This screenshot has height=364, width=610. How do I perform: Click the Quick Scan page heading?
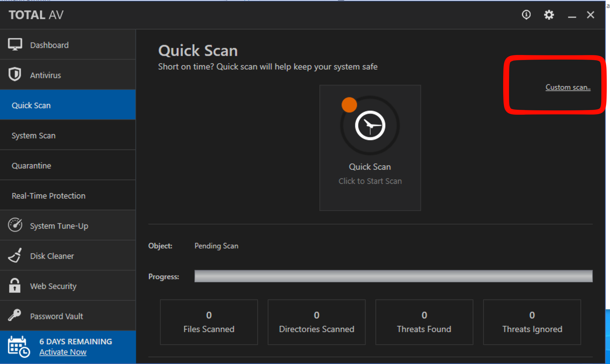[x=198, y=51]
